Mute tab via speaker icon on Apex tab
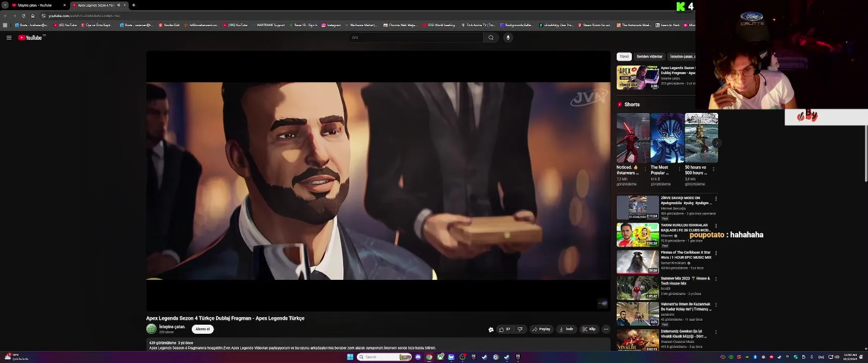The height and width of the screenshot is (363, 868). pyautogui.click(x=119, y=5)
